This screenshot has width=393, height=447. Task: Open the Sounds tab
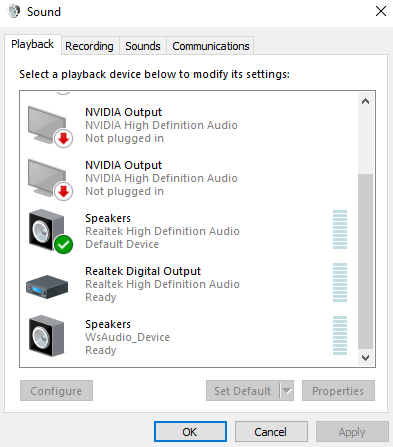[x=143, y=46]
